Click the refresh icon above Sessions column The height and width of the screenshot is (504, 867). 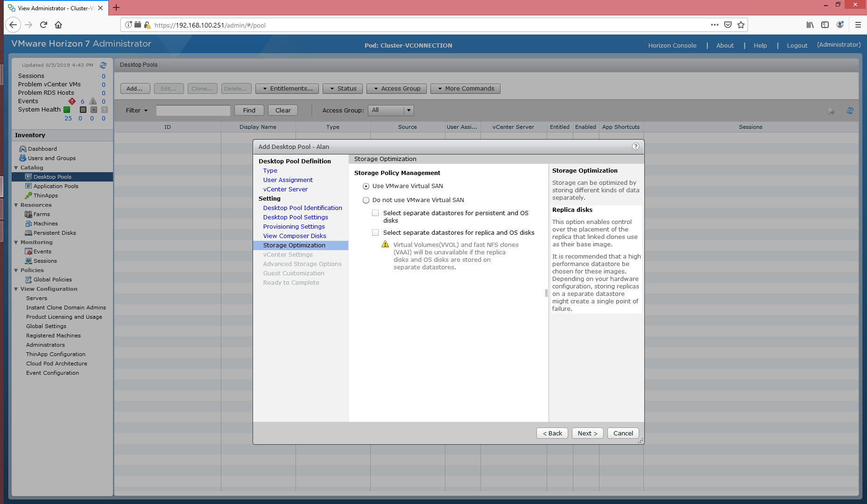[850, 111]
